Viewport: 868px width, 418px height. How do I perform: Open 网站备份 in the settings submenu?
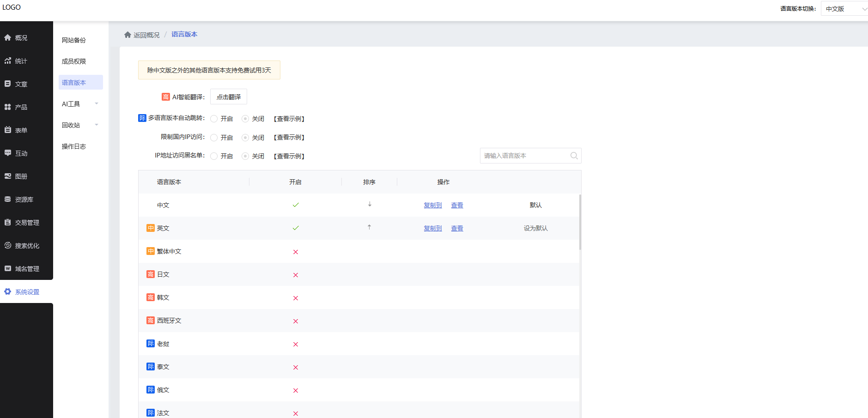74,40
